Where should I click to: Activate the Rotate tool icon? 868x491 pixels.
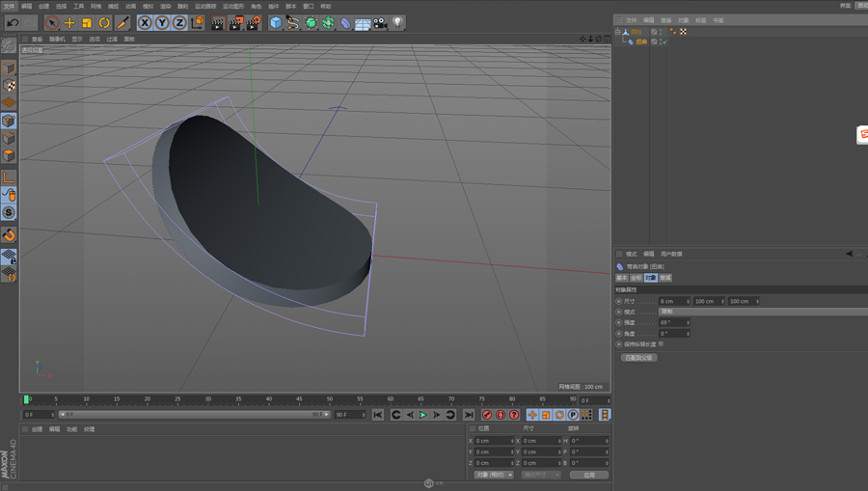[x=104, y=23]
